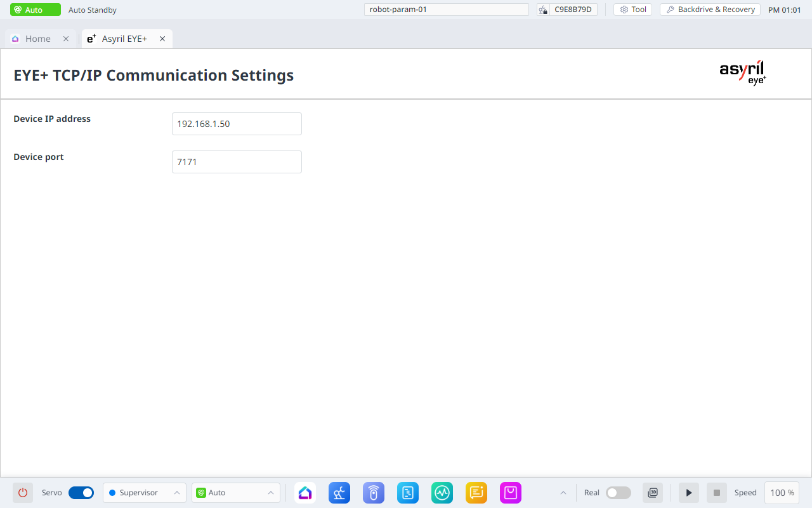Viewport: 812px width, 508px height.
Task: Open the blue robot arm module icon
Action: (x=339, y=493)
